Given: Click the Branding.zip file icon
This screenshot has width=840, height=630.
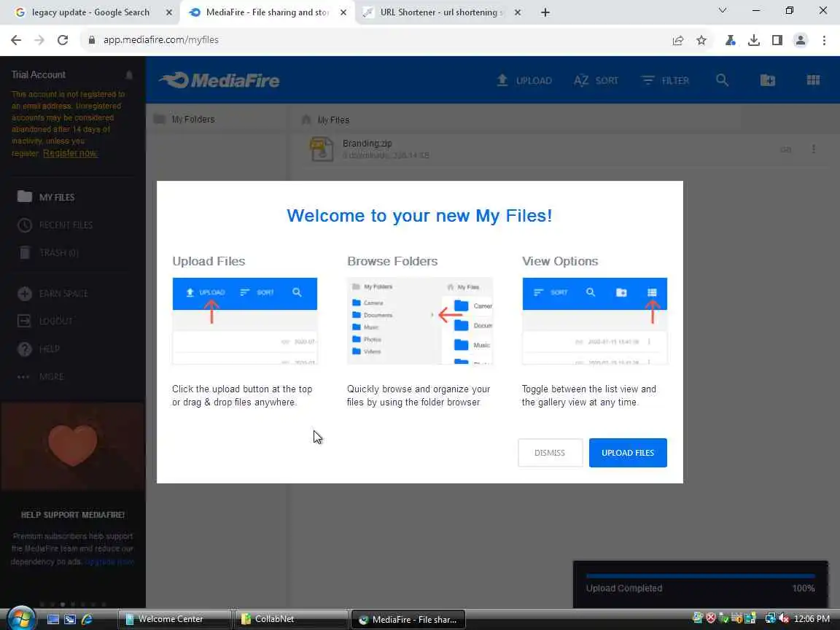Looking at the screenshot, I should pyautogui.click(x=322, y=149).
